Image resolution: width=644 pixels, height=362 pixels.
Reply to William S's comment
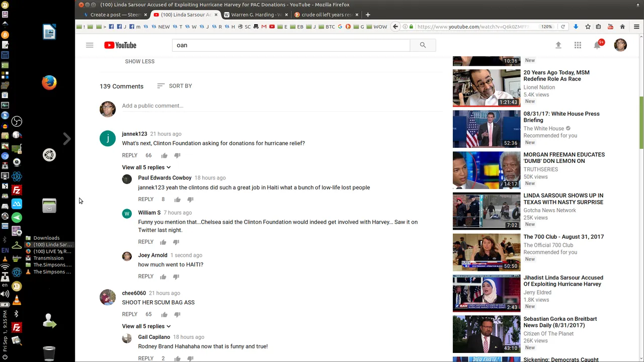(x=145, y=242)
